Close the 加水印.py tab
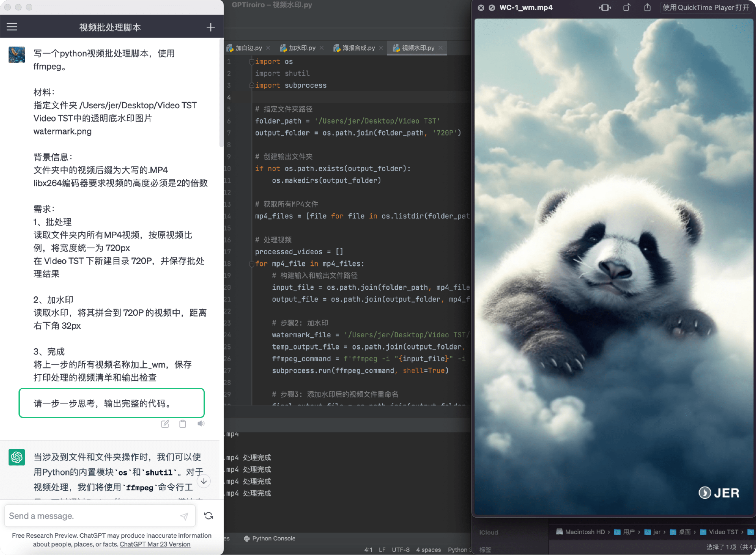The width and height of the screenshot is (756, 555). point(322,48)
